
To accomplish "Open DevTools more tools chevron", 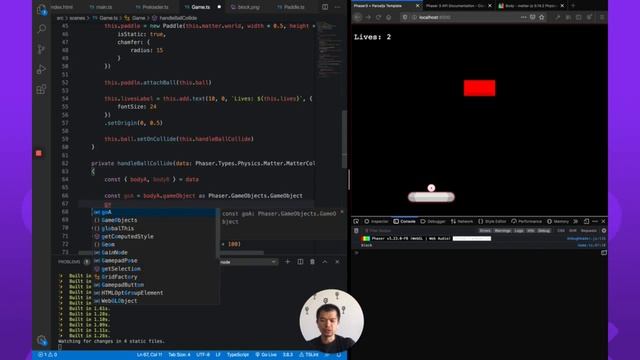I will point(576,221).
